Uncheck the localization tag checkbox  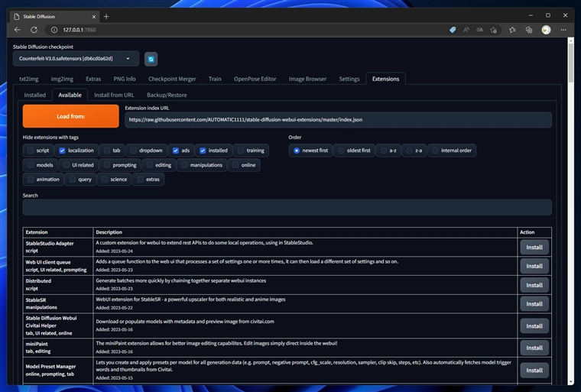[62, 151]
